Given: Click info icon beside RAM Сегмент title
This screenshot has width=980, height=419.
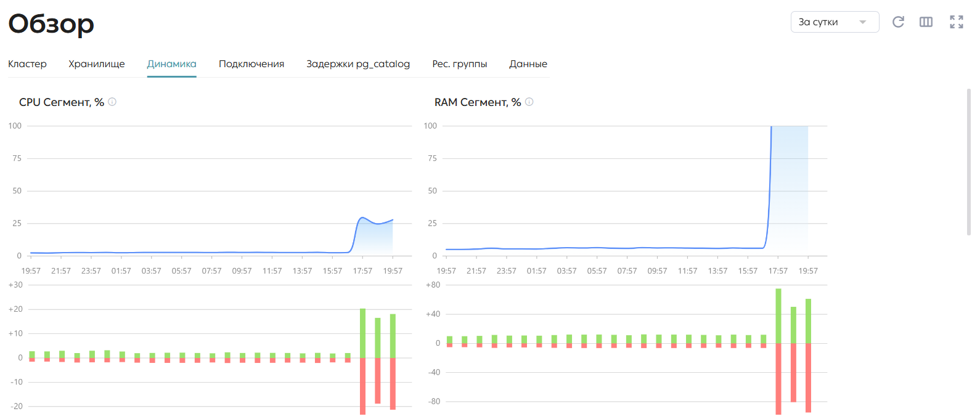Looking at the screenshot, I should [x=529, y=102].
